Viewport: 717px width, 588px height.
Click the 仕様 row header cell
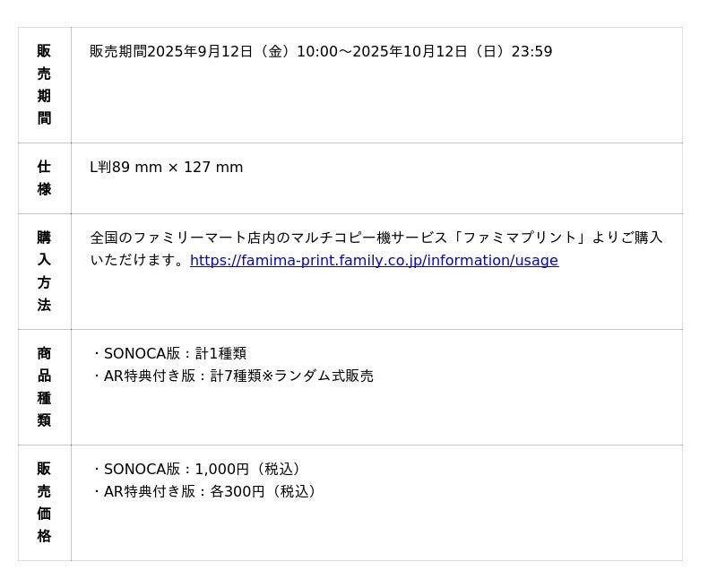click(x=44, y=178)
